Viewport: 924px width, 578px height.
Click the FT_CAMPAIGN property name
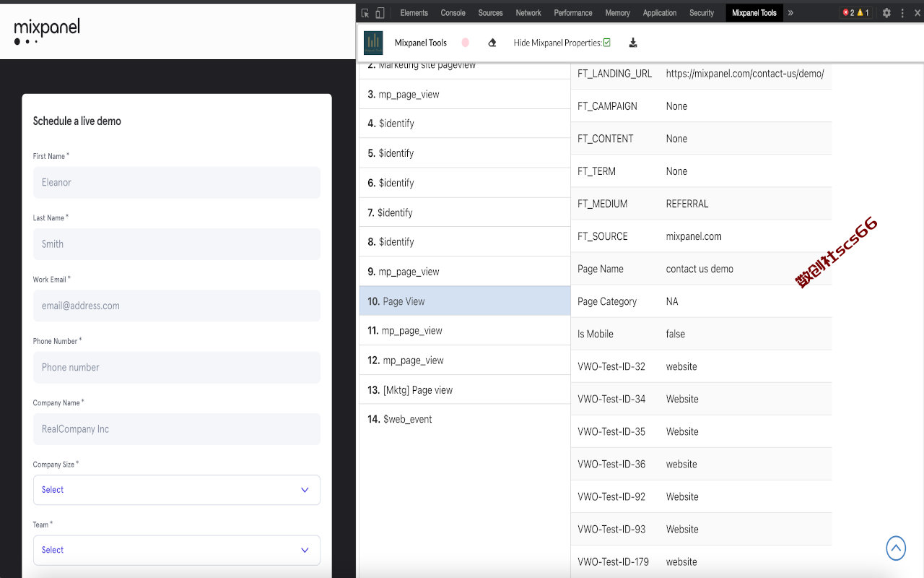(607, 106)
